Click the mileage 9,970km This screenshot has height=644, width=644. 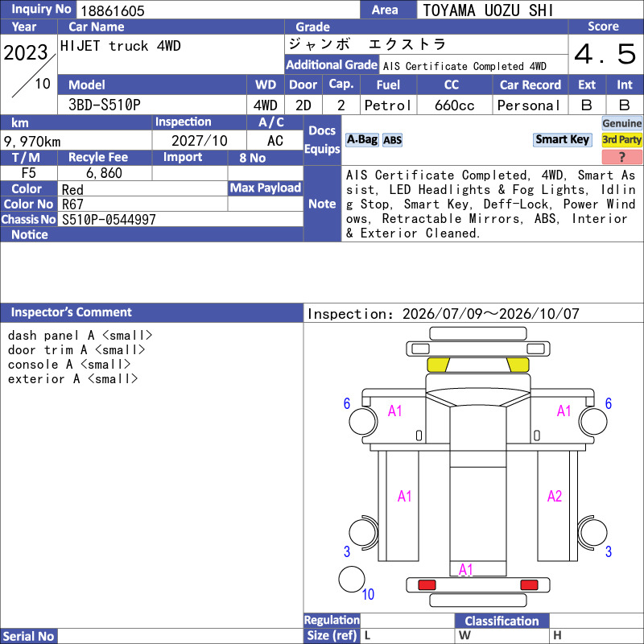32,142
